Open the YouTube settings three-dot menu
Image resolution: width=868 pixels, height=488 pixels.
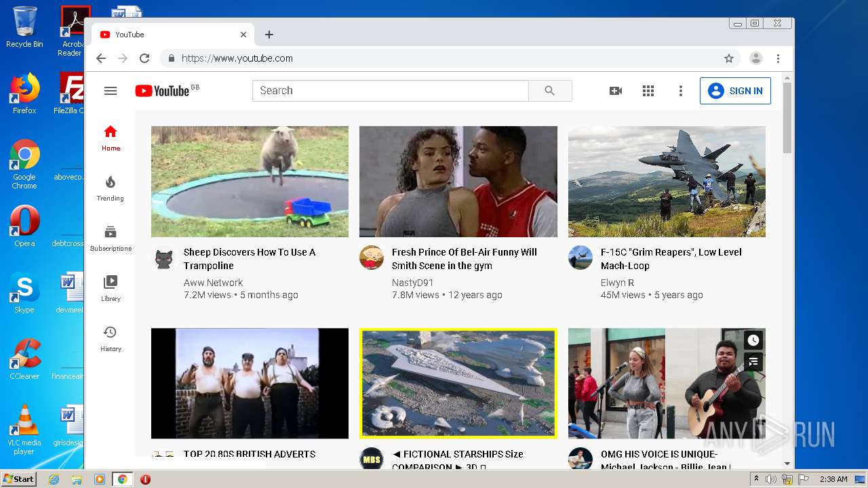coord(681,91)
